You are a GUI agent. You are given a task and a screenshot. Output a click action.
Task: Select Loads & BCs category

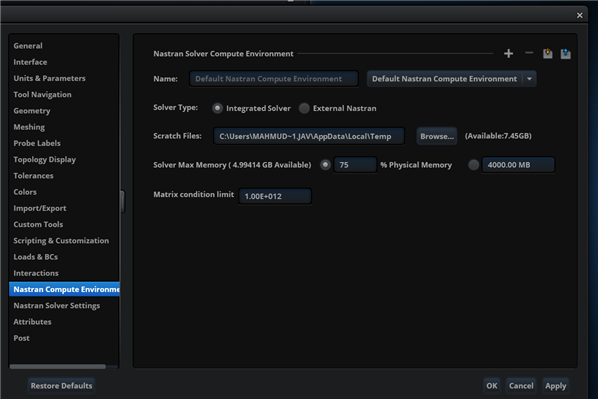pyautogui.click(x=35, y=257)
